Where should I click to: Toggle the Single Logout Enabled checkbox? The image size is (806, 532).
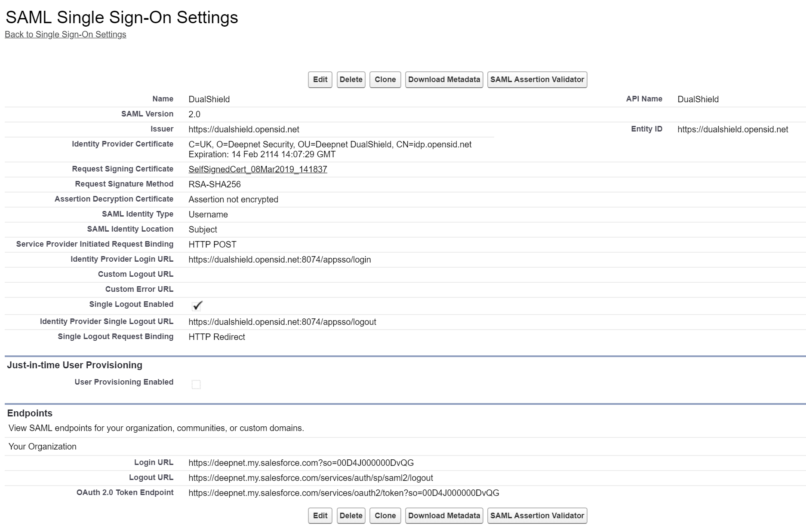tap(197, 306)
